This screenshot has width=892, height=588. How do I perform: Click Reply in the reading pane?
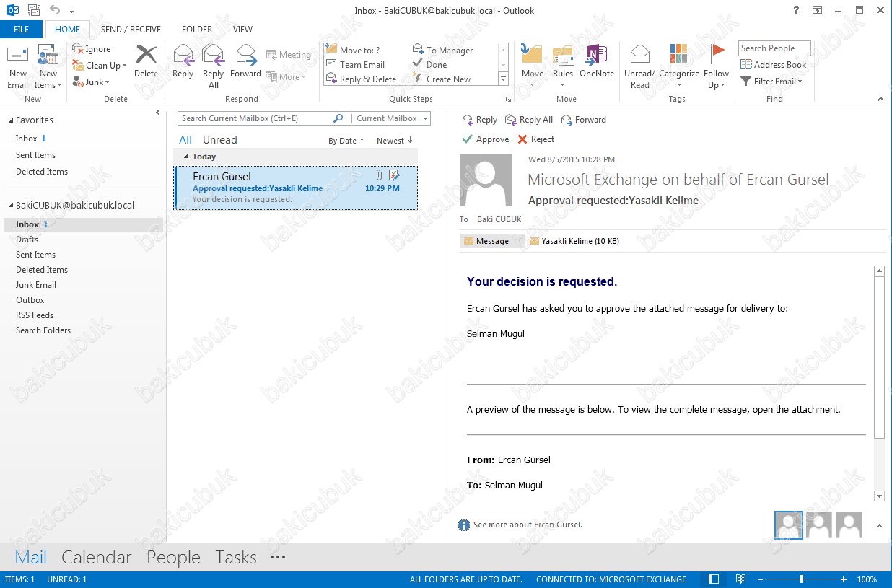[x=480, y=120]
